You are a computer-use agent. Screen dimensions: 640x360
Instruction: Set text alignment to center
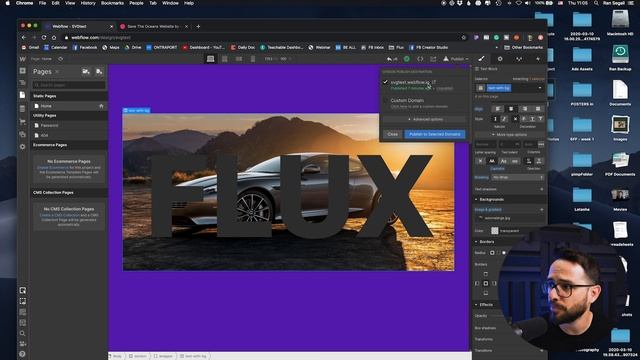pos(511,109)
